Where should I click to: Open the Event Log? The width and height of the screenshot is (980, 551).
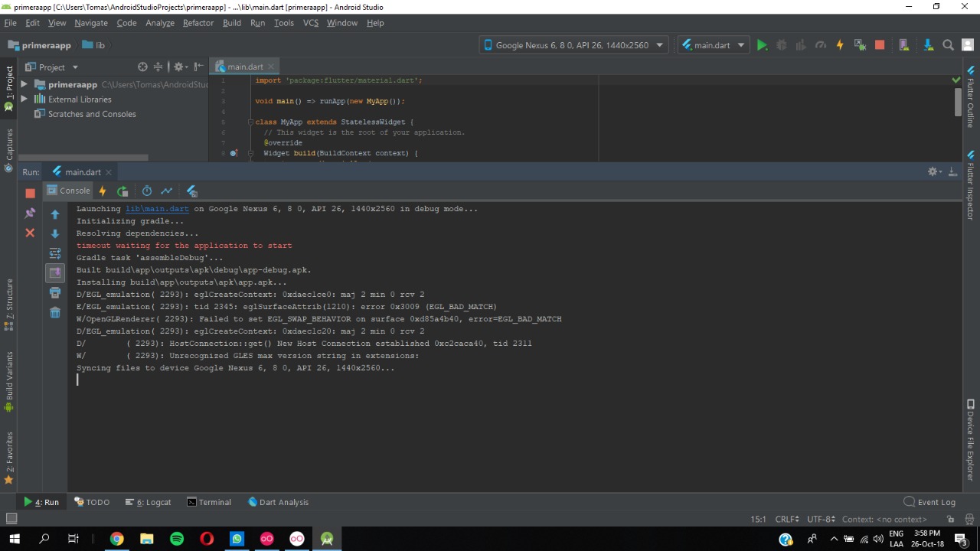pyautogui.click(x=930, y=502)
